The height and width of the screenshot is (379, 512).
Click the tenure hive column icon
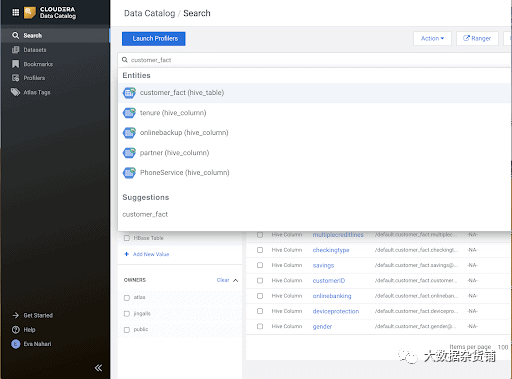point(129,113)
